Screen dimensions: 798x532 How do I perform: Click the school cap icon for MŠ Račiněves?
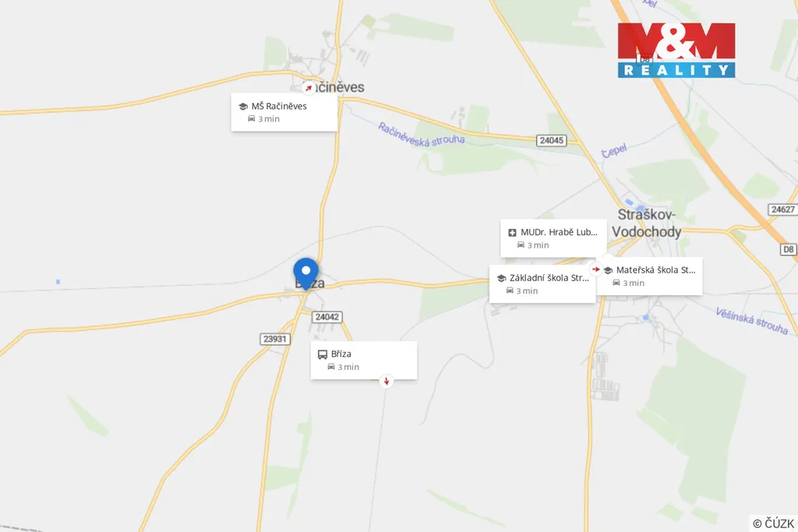(x=243, y=106)
